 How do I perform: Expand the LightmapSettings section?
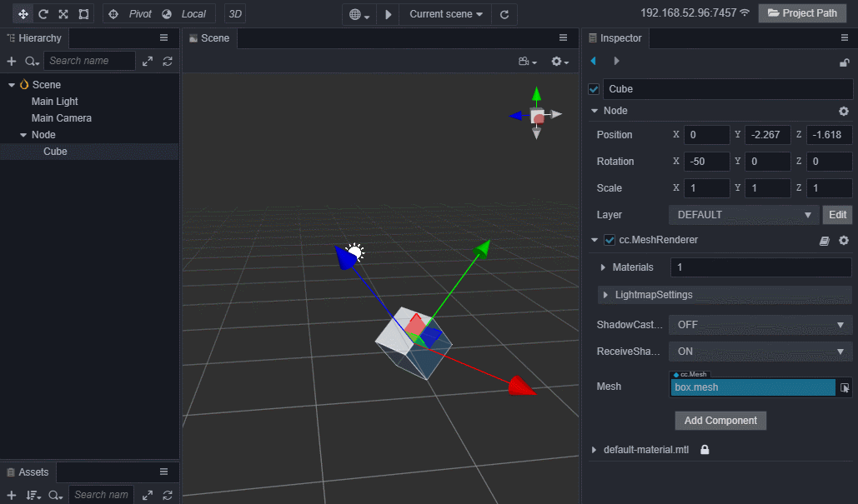point(605,295)
